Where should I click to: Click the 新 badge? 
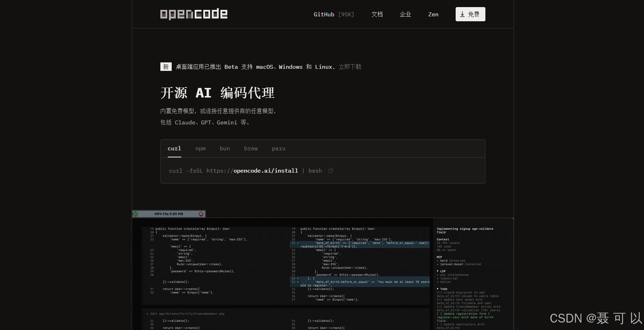pyautogui.click(x=166, y=67)
